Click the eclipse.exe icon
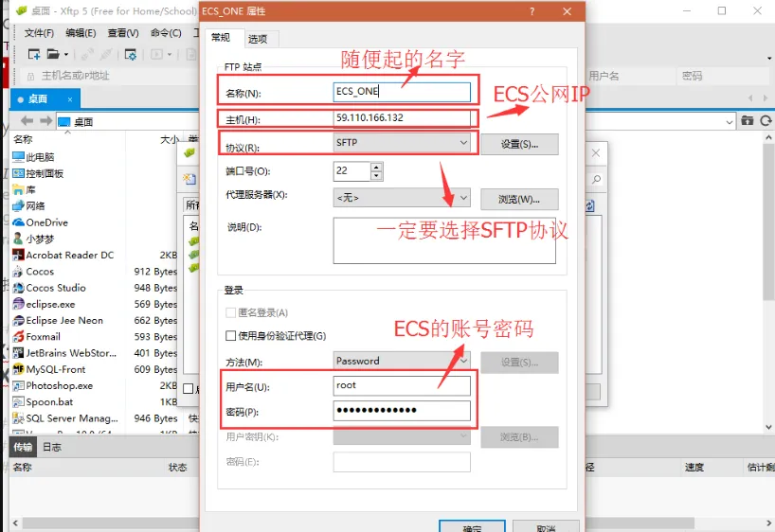 [18, 304]
